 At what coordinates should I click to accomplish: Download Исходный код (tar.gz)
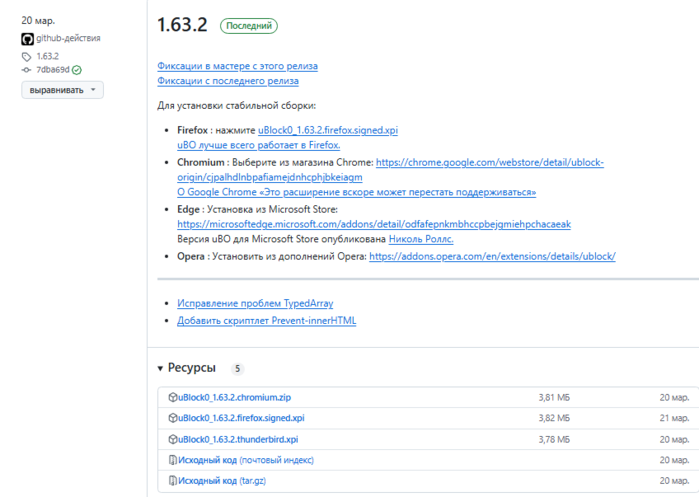(222, 481)
